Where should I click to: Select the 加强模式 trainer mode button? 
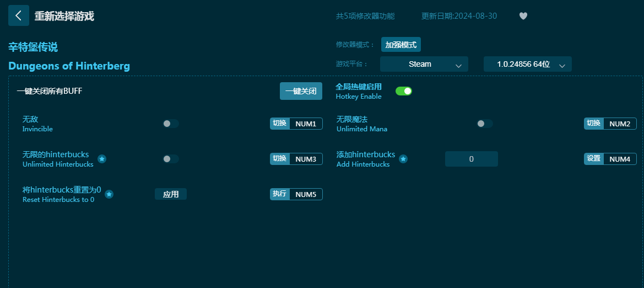point(401,45)
